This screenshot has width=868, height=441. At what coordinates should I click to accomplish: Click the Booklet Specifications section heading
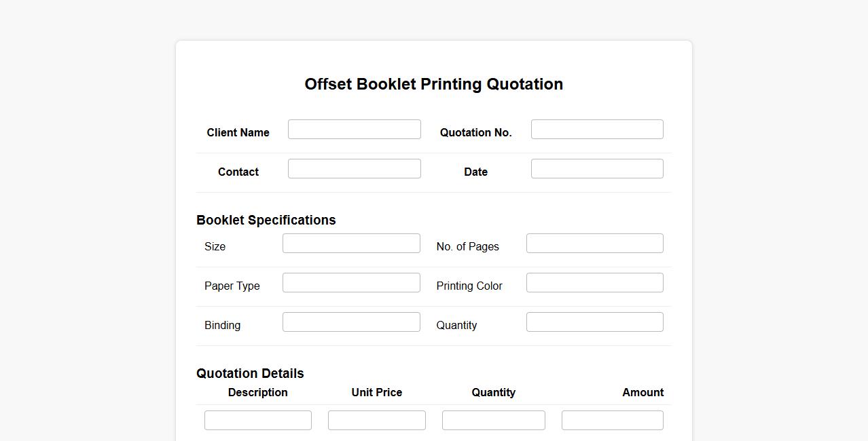point(266,220)
